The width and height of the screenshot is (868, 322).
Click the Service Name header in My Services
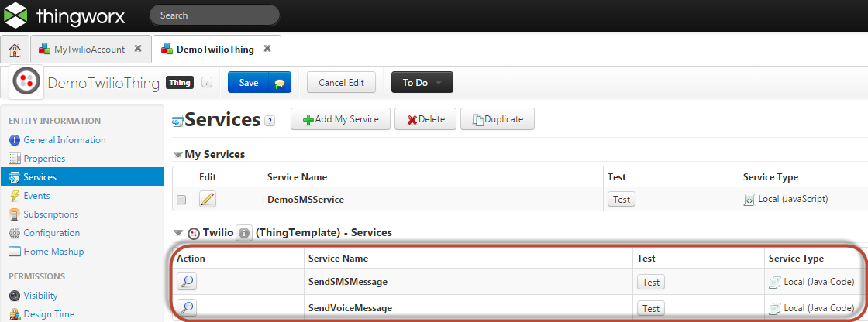pyautogui.click(x=298, y=177)
